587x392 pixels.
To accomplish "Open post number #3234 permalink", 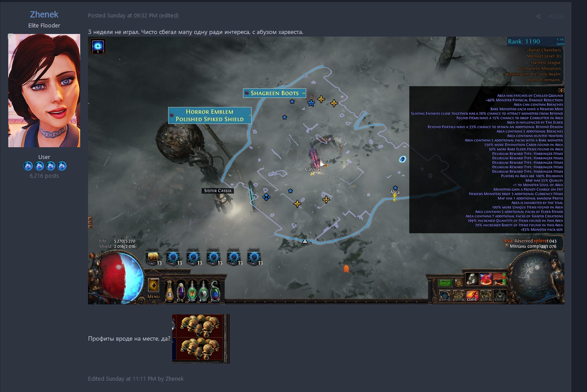I will click(x=556, y=17).
